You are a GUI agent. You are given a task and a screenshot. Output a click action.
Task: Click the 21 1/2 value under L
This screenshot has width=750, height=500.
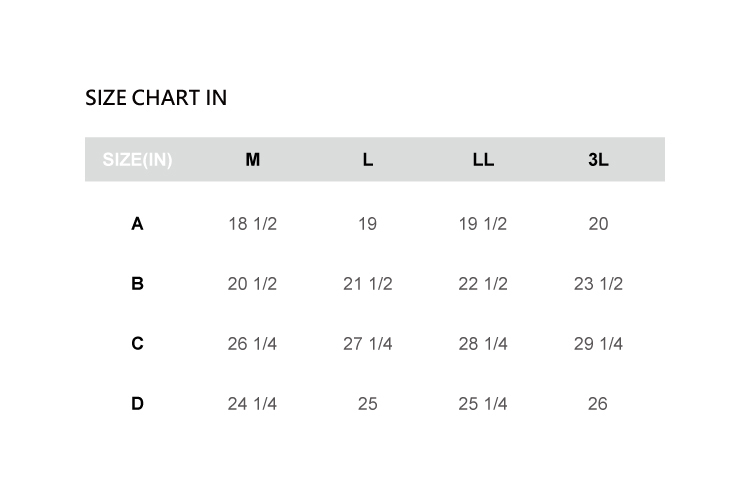click(368, 284)
